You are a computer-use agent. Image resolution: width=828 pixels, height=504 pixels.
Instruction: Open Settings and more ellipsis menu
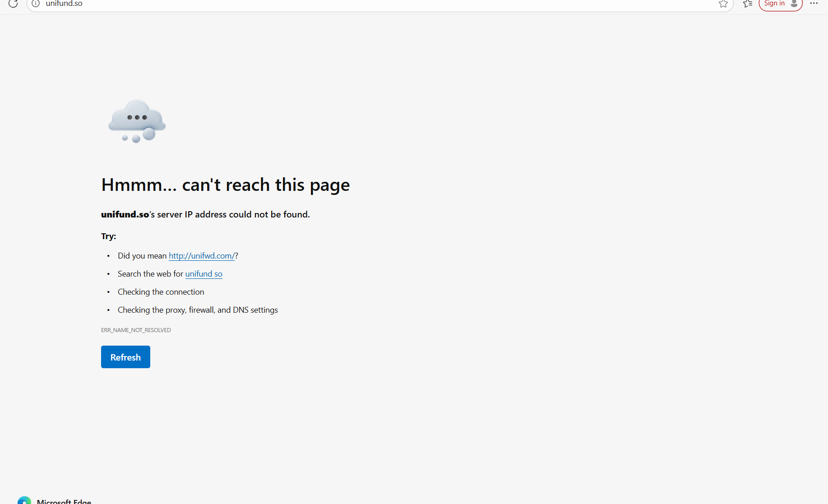pyautogui.click(x=814, y=4)
